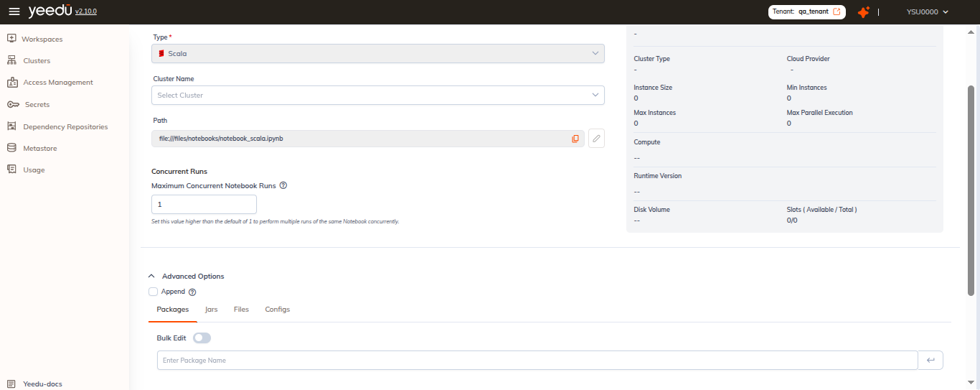Click the Clusters sidebar icon
Viewport: 980px width, 390px height.
pyautogui.click(x=11, y=60)
